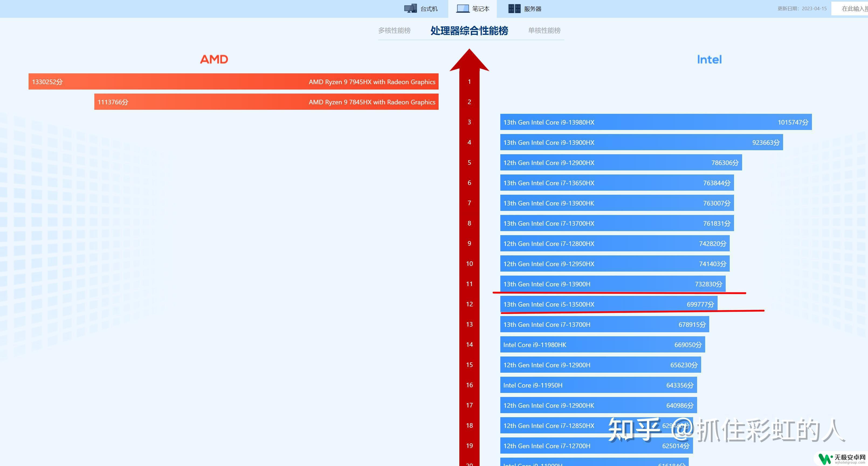Viewport: 868px width, 466px height.
Task: Click the Core i7-13700HX bar
Action: click(617, 223)
